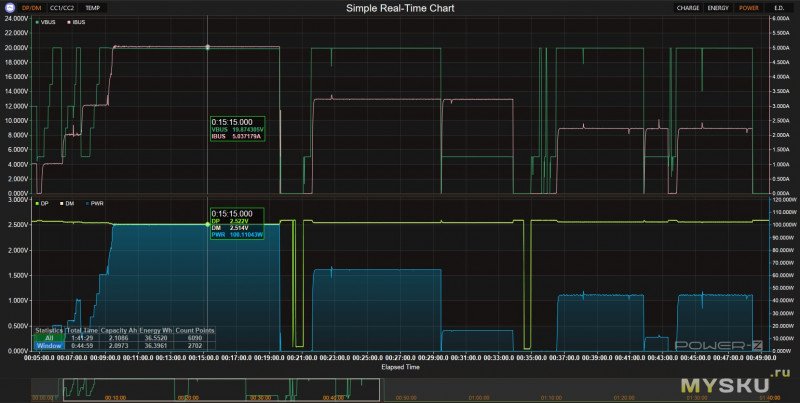Toggle the PWR legend series

click(95, 204)
